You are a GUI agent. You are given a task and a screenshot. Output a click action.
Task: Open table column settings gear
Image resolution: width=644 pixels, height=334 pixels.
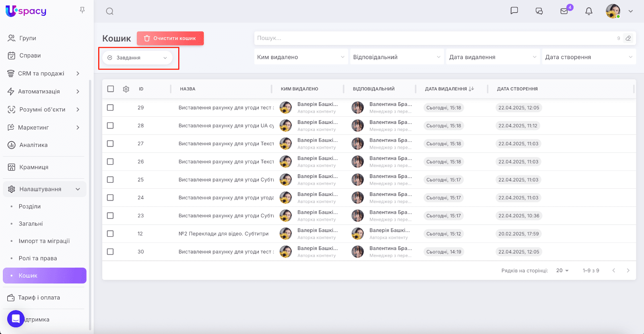(126, 89)
